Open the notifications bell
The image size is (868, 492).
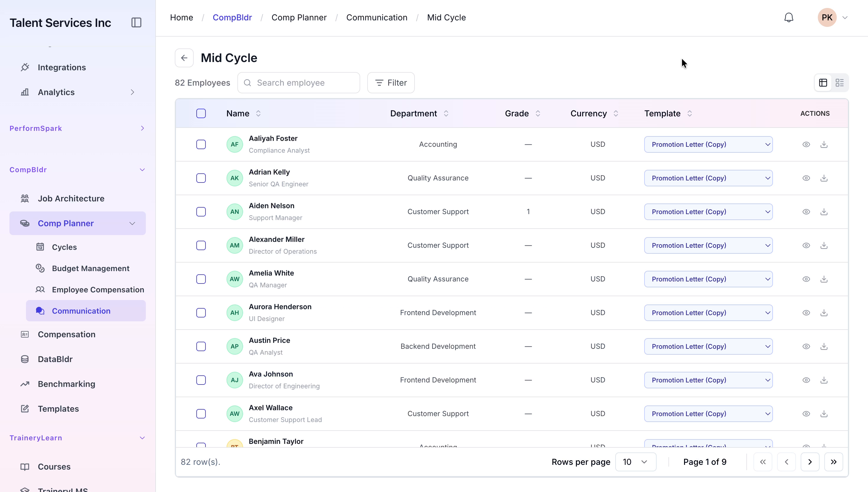[x=788, y=18]
